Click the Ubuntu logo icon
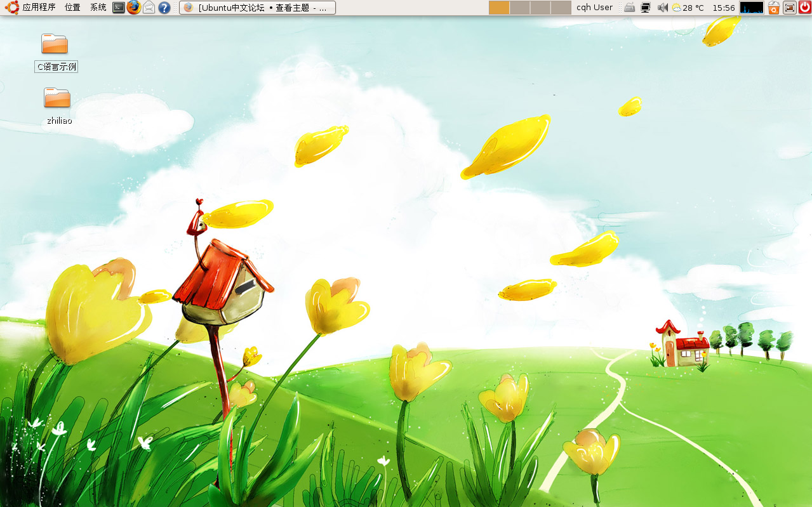The image size is (812, 507). click(11, 8)
